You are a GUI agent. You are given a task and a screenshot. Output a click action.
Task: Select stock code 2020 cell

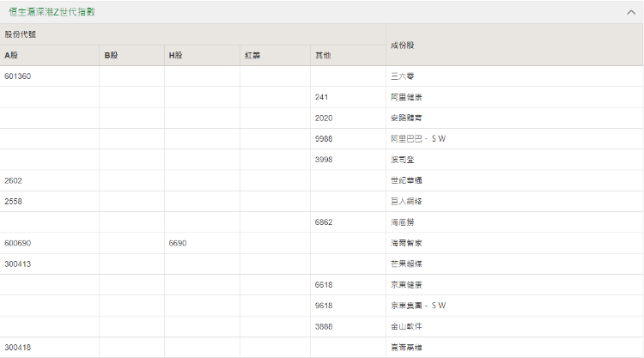[x=324, y=118]
